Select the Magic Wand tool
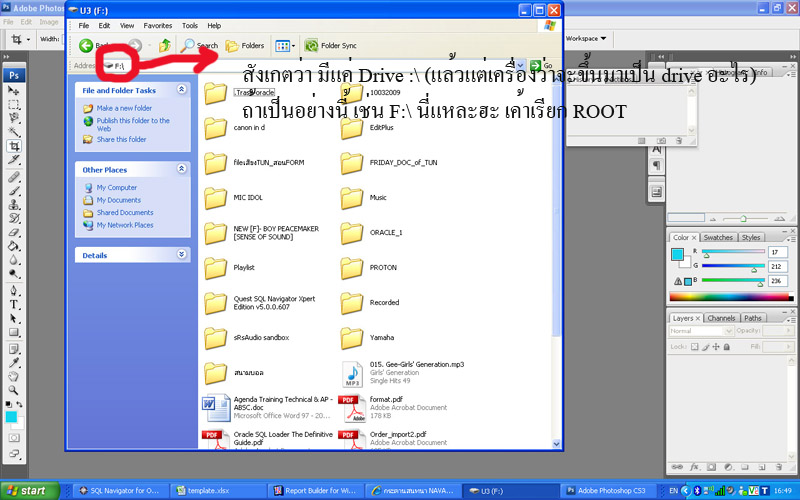Image resolution: width=800 pixels, height=500 pixels. (14, 132)
